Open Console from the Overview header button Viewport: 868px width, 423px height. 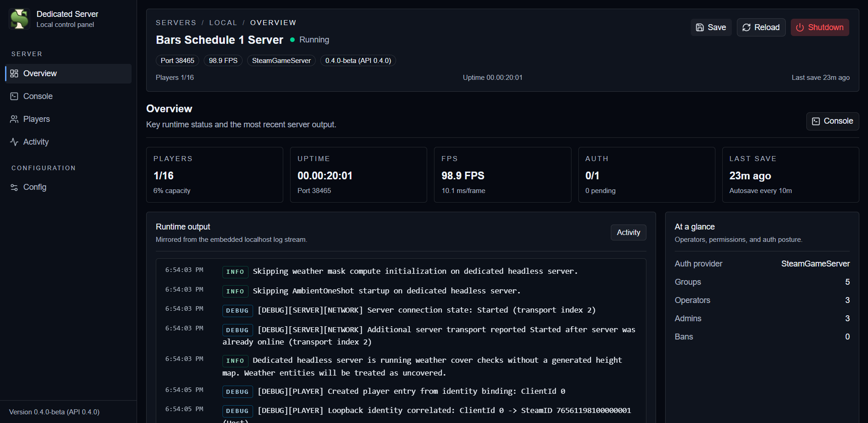[832, 121]
